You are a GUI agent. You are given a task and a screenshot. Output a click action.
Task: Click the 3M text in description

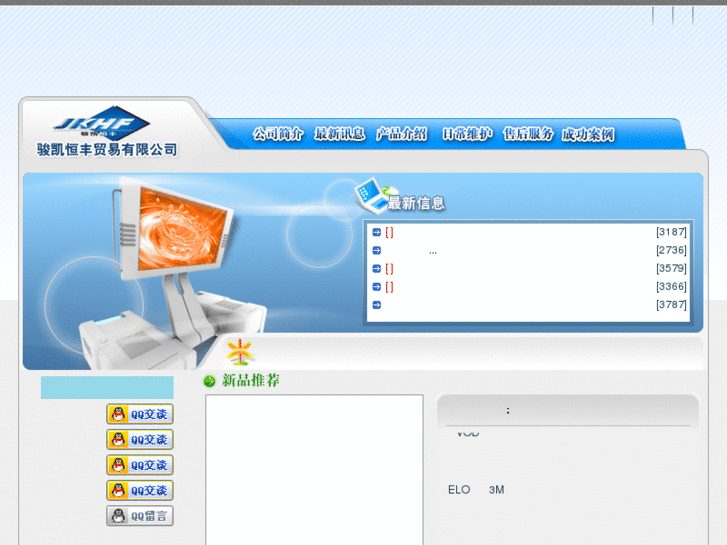[497, 490]
